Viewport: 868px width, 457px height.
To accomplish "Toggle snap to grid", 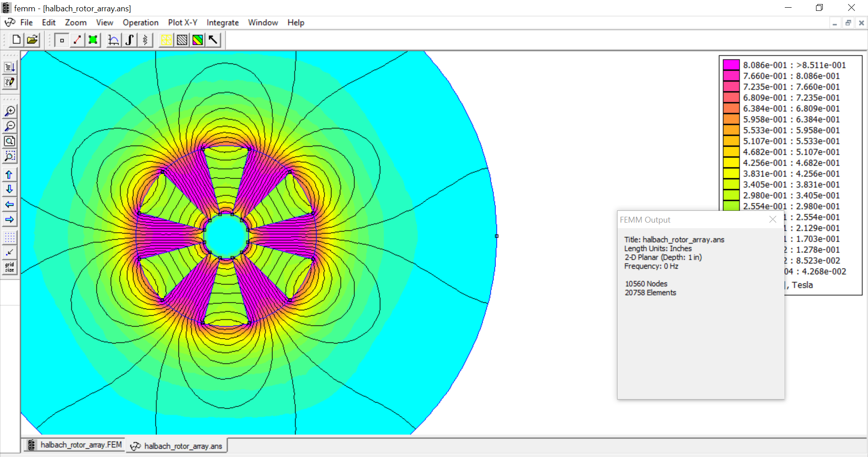I will coord(9,252).
